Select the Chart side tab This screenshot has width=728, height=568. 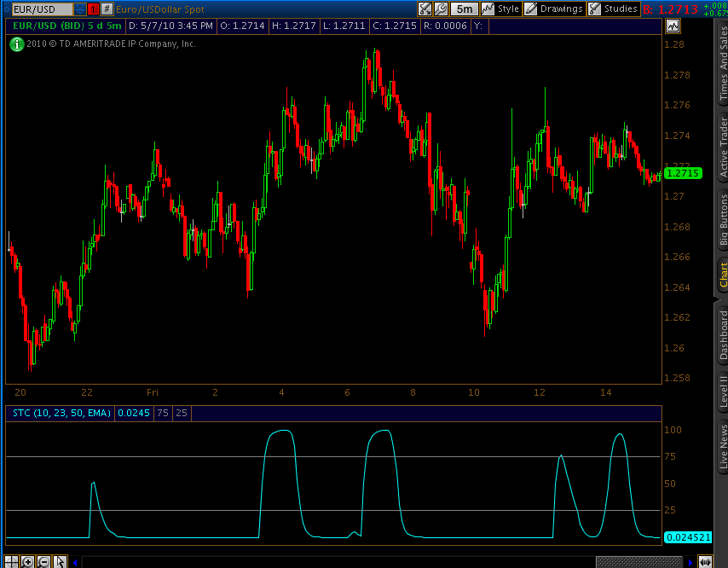(723, 275)
